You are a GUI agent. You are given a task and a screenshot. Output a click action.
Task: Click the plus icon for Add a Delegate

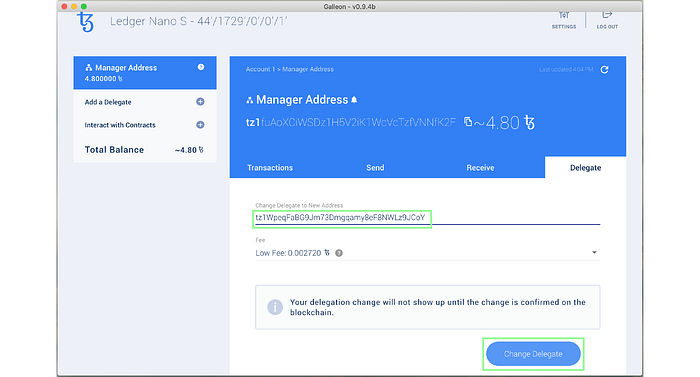coord(200,102)
